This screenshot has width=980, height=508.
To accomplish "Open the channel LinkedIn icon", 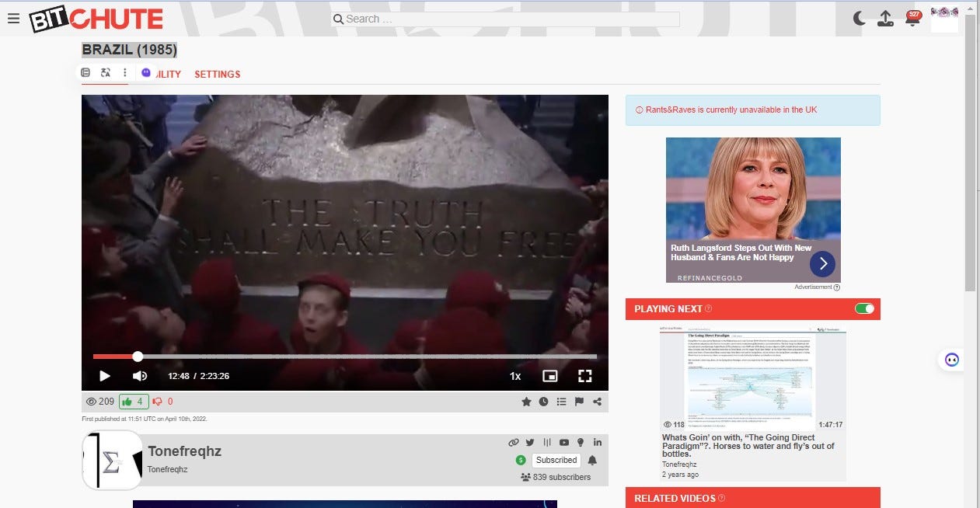I will [598, 442].
